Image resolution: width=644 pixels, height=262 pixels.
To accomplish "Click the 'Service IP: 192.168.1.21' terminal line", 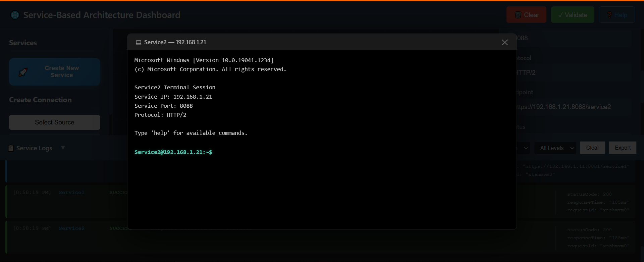I will [173, 97].
